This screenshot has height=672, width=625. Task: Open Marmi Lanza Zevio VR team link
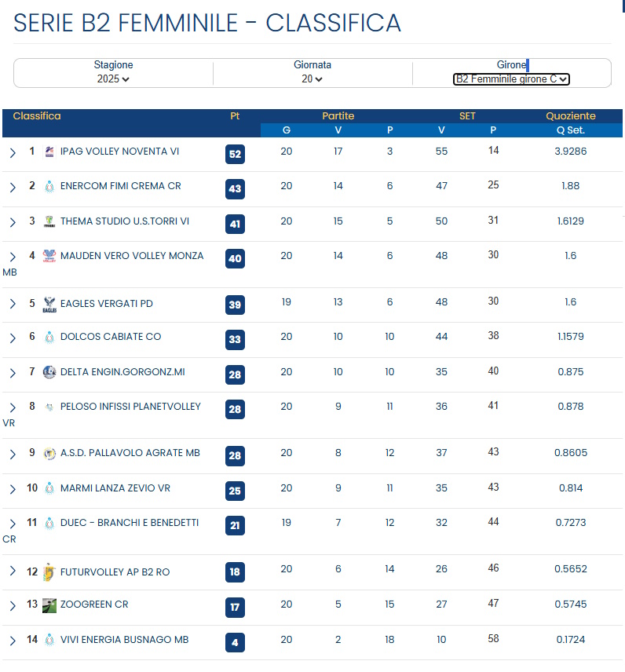115,488
